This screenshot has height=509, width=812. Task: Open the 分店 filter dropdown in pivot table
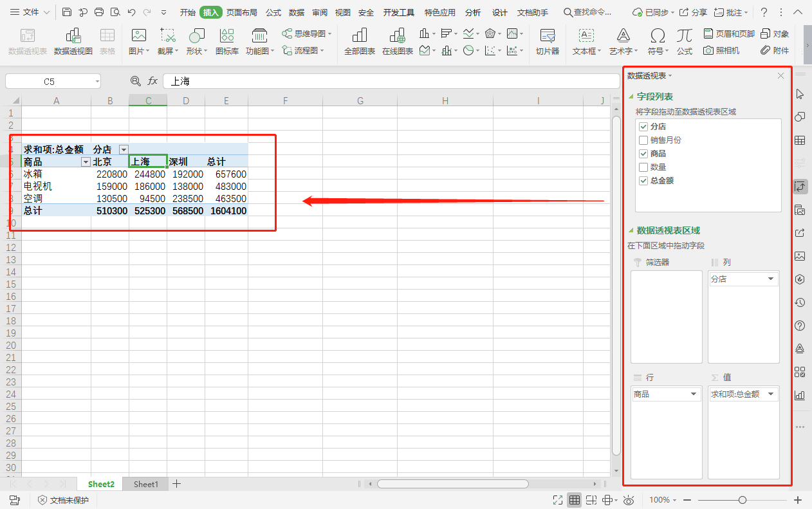pyautogui.click(x=123, y=150)
